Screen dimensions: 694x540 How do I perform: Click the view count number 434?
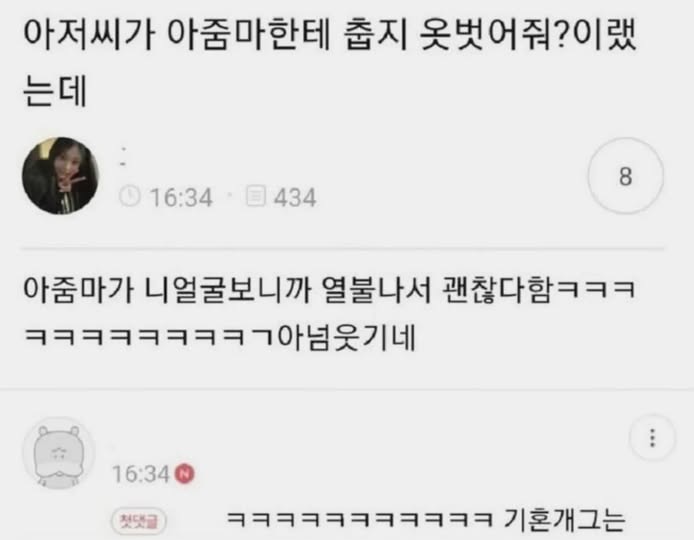(295, 197)
